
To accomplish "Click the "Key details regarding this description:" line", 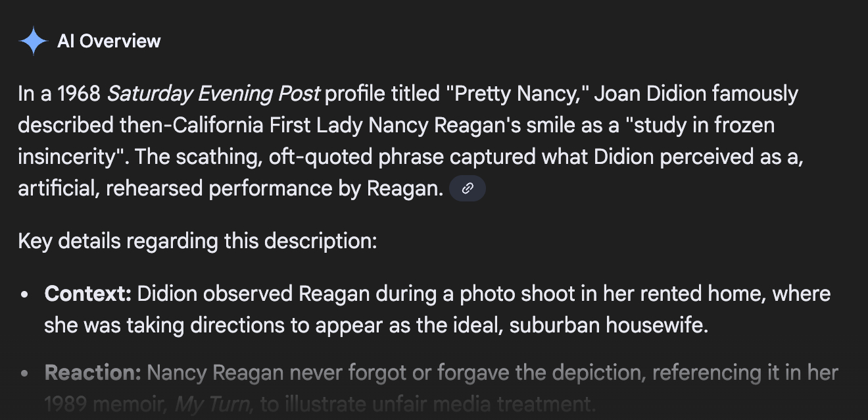I will point(197,242).
